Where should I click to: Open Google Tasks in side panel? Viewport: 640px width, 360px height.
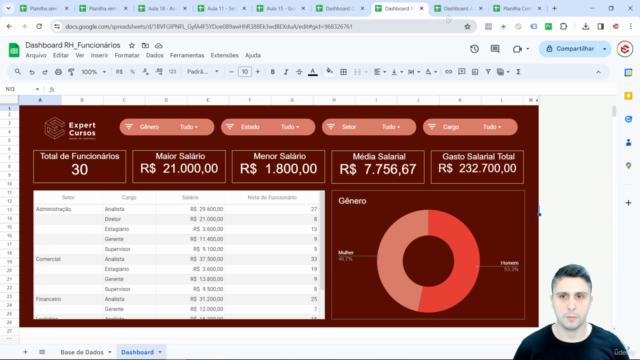tap(629, 119)
